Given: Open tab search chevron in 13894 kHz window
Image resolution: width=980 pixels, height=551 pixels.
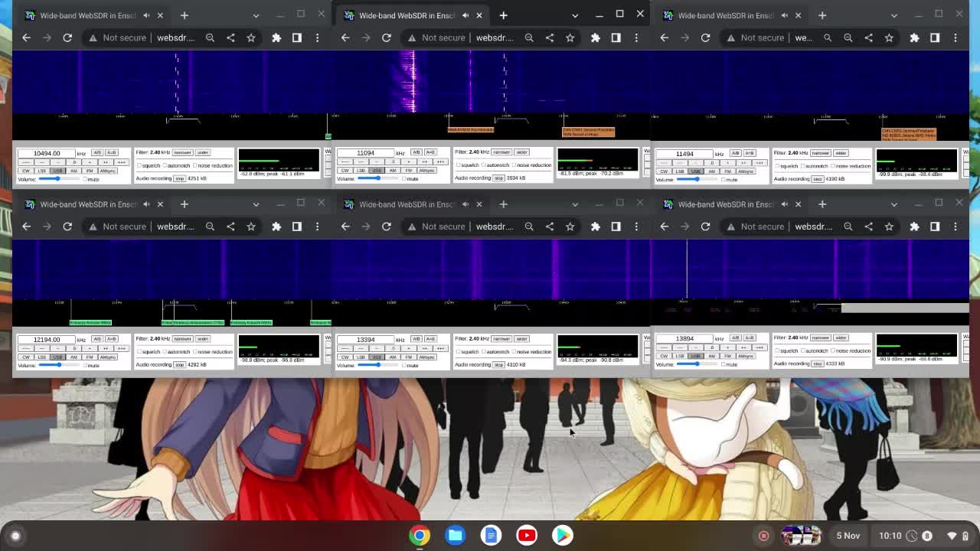Looking at the screenshot, I should (893, 204).
